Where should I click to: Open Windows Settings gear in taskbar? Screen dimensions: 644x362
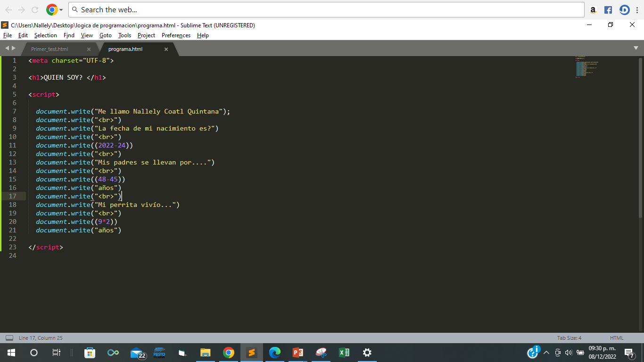tap(367, 353)
